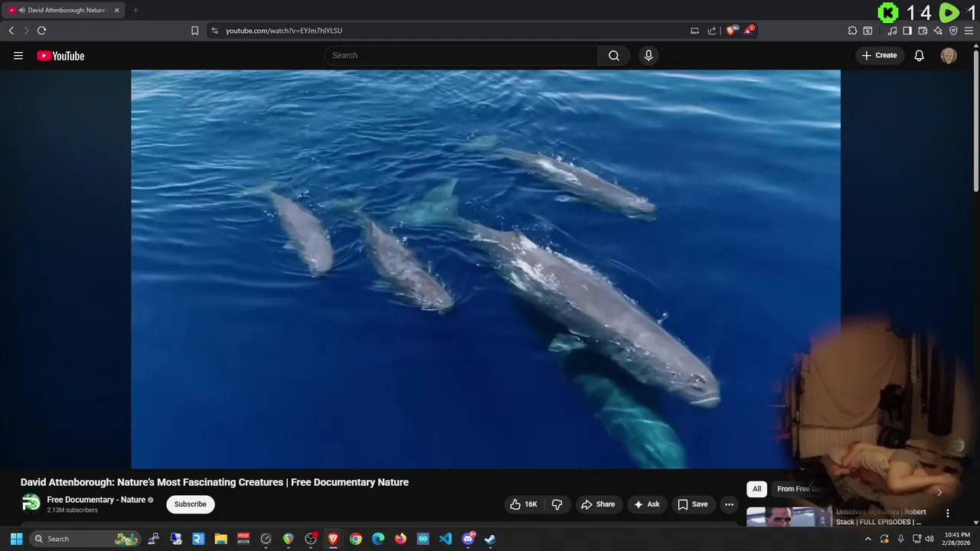The width and height of the screenshot is (980, 551).
Task: Open Brave Wallet icon
Action: click(x=923, y=31)
